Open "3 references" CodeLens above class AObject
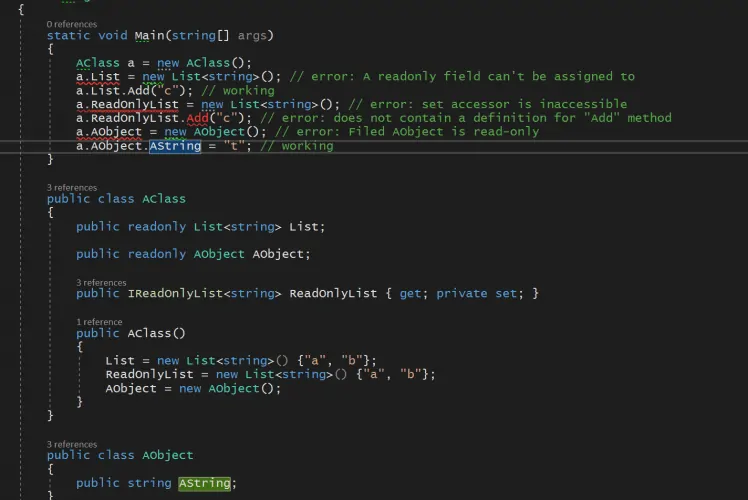This screenshot has height=500, width=748. [x=72, y=444]
